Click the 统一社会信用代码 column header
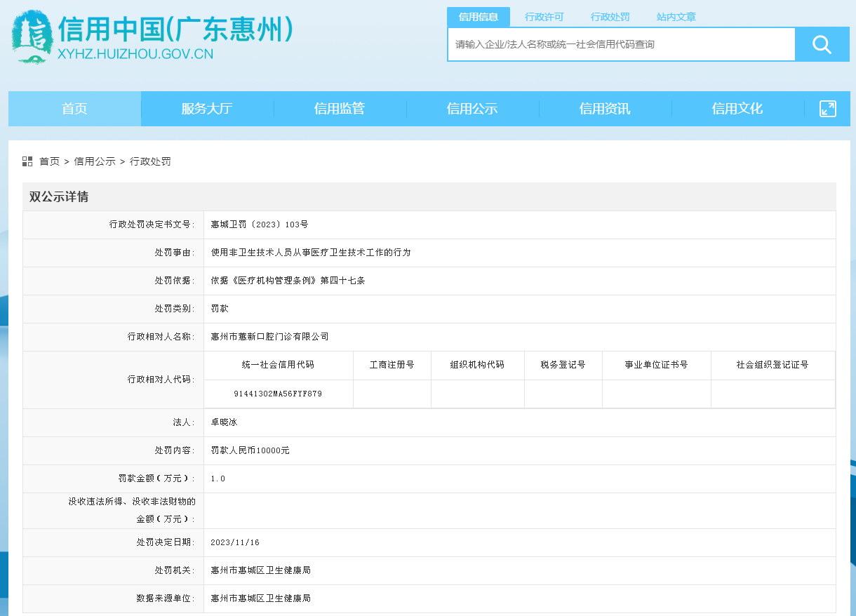 click(278, 365)
